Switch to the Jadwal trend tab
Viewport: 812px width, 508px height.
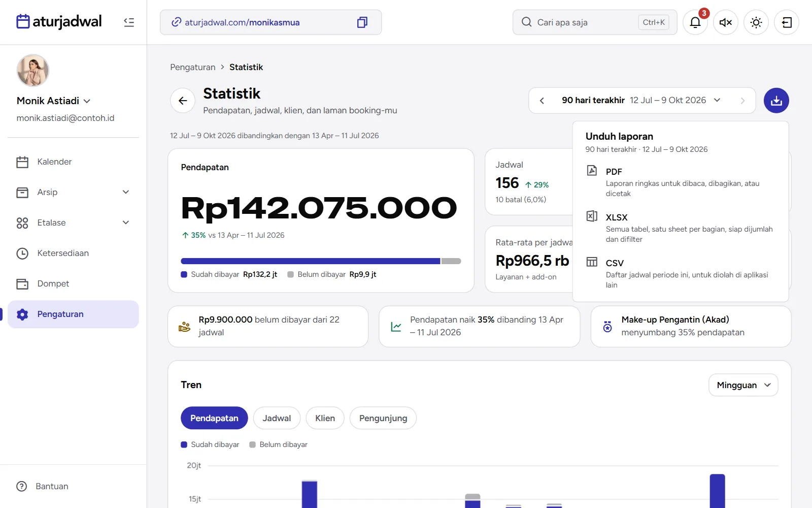(277, 418)
